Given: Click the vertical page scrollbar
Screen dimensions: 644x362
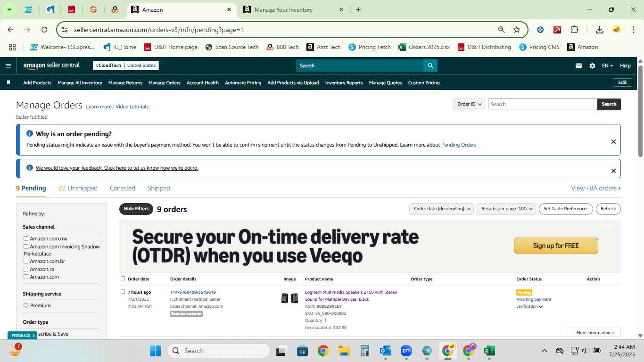Looking at the screenshot, I should (x=640, y=111).
